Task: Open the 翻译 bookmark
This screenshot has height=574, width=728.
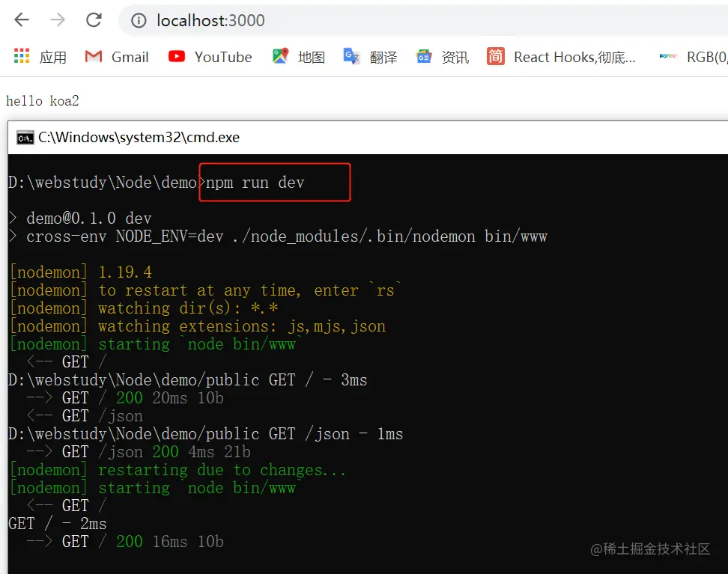Action: click(x=383, y=57)
